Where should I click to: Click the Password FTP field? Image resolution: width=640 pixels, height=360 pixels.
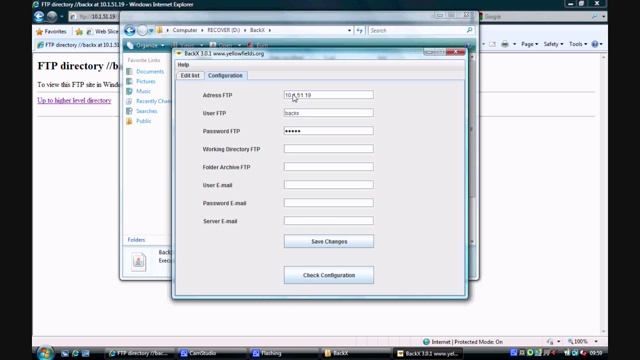point(329,131)
